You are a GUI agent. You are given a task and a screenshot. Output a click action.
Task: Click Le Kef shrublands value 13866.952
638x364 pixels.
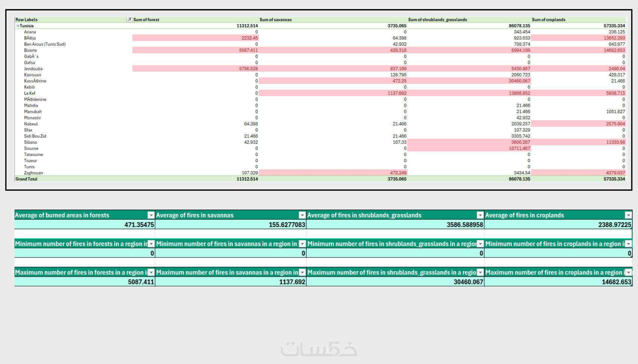[520, 93]
